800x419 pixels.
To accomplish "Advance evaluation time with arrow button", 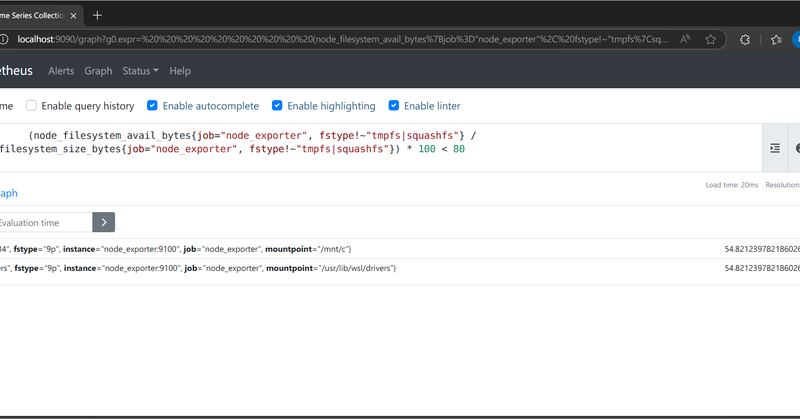I will [x=104, y=222].
